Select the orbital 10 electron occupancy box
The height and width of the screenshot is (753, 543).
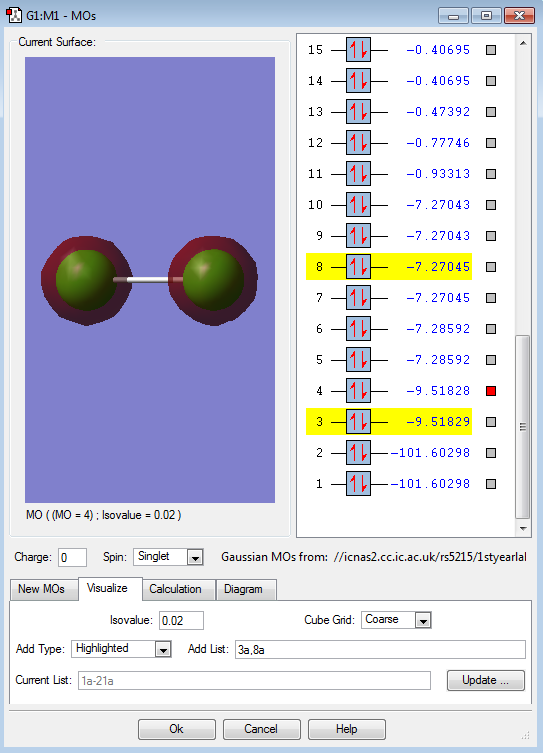358,205
